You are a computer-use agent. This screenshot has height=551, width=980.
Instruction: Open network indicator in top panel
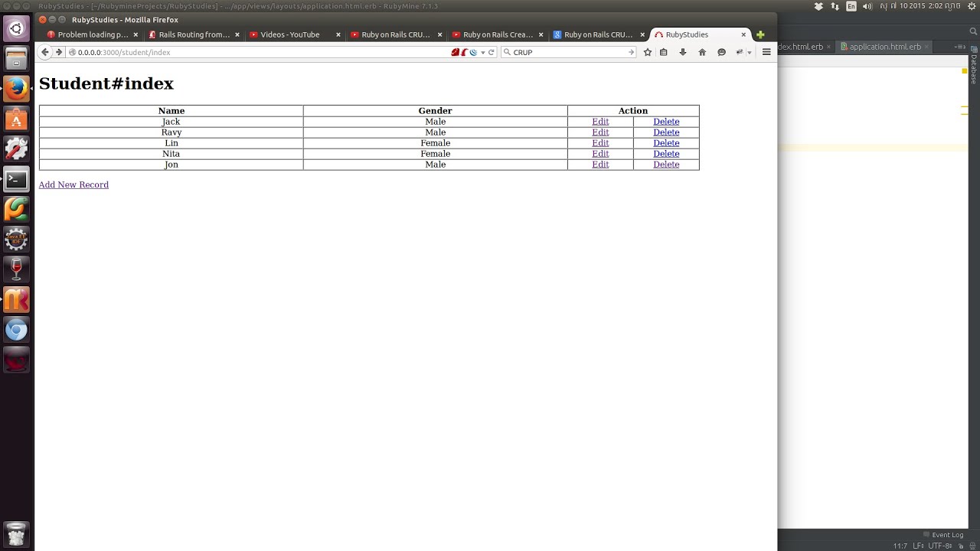click(835, 6)
